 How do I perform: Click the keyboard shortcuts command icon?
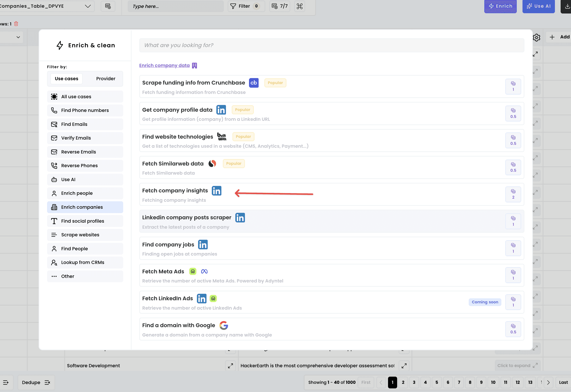[299, 6]
